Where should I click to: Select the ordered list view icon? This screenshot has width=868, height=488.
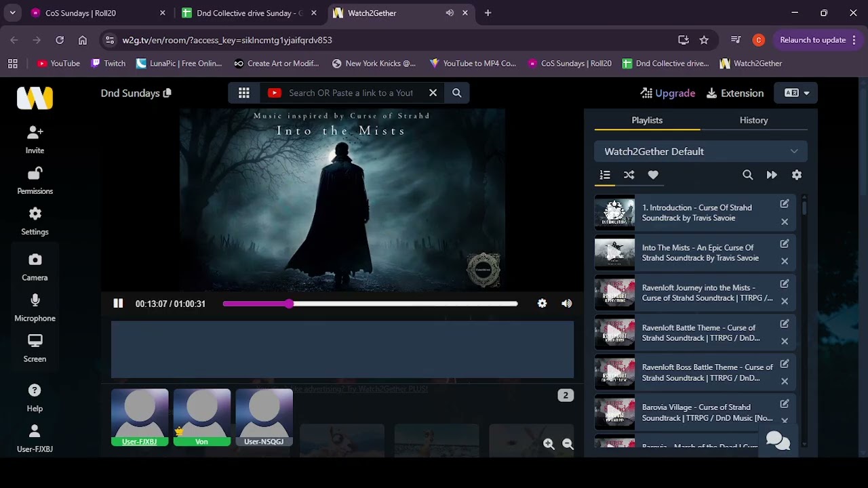(605, 175)
